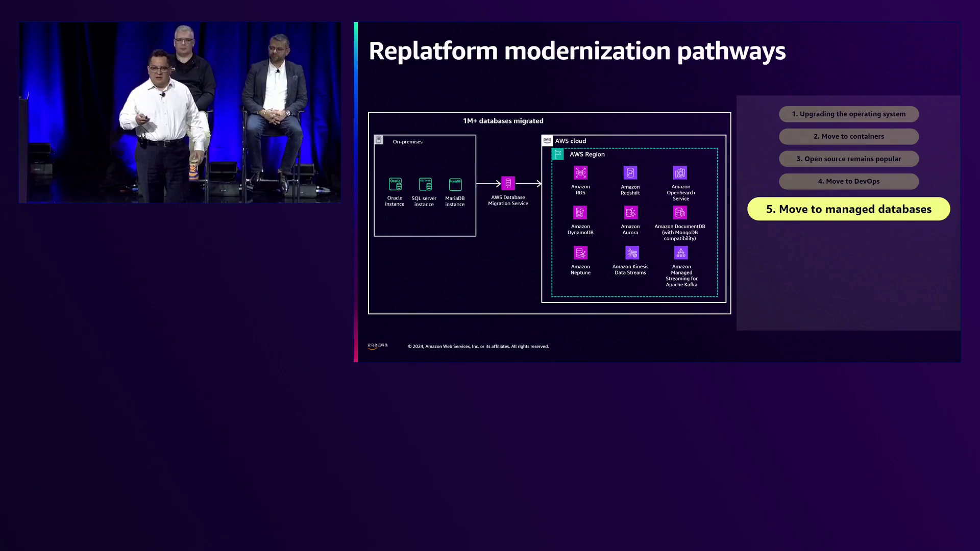Select '3. Open source remains popular' pill

(x=849, y=159)
